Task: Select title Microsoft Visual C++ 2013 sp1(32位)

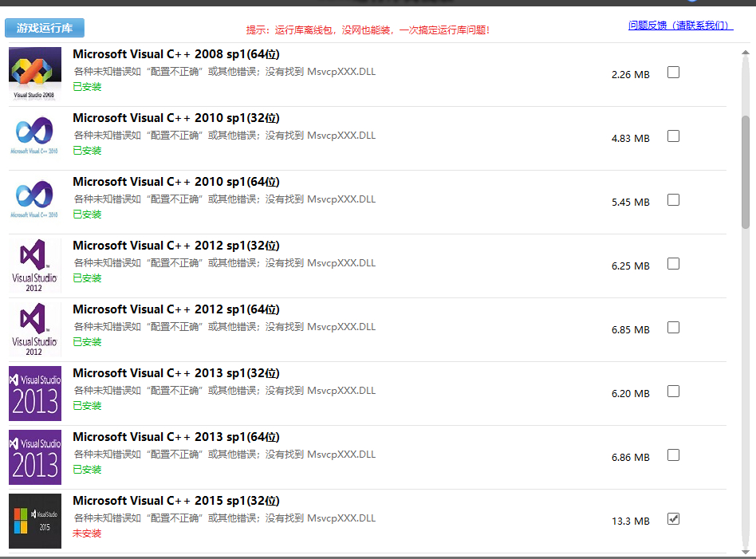Action: pos(176,373)
